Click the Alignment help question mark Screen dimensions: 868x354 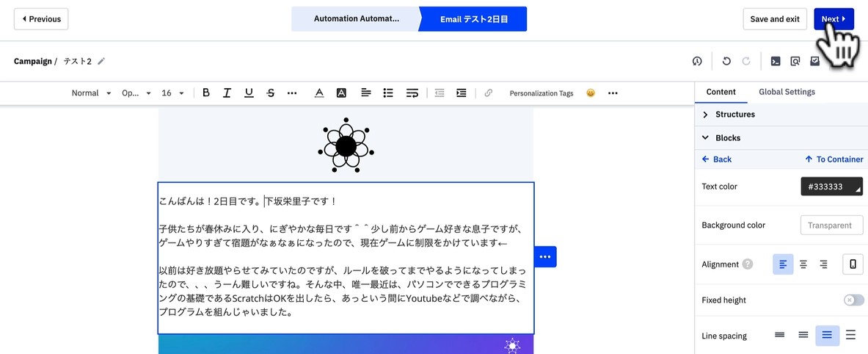pyautogui.click(x=748, y=264)
